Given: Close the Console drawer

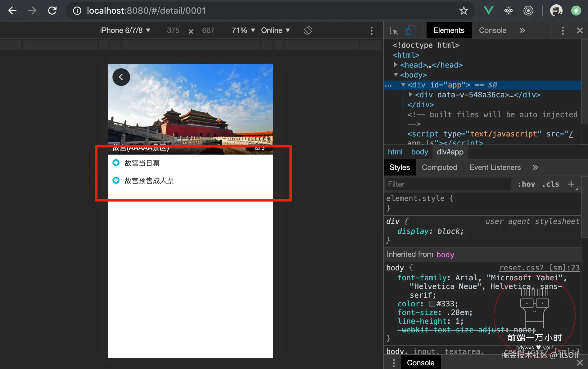Looking at the screenshot, I should [580, 363].
